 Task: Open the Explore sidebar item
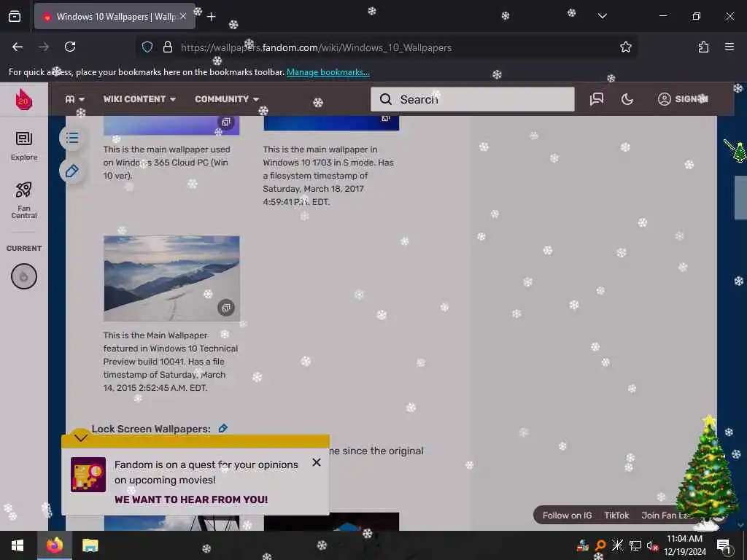[24, 146]
